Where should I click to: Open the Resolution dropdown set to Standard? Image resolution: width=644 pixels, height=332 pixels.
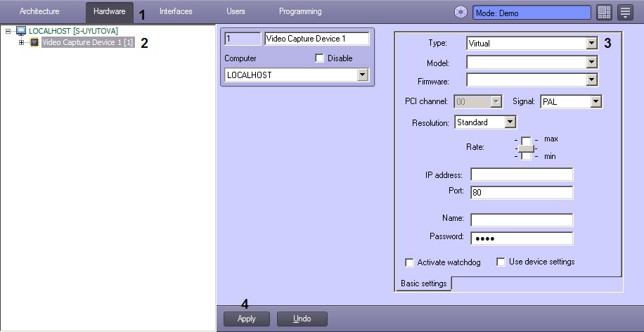click(x=510, y=122)
